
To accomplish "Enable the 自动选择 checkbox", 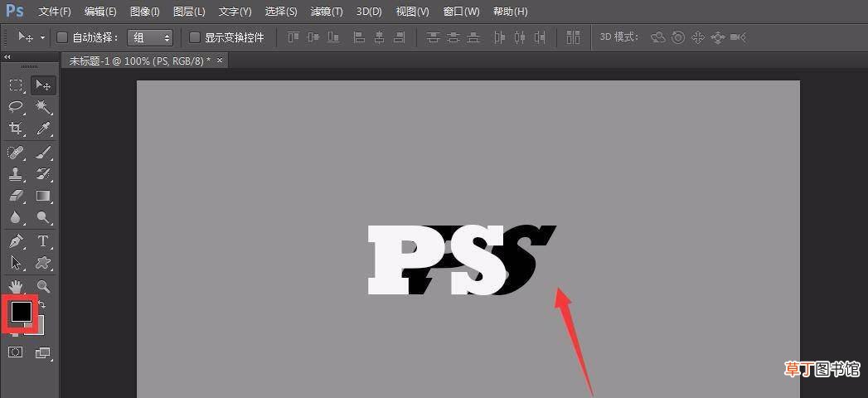I will pos(62,37).
